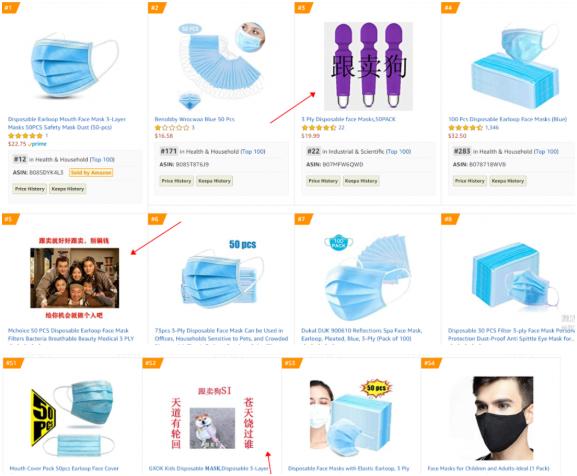Click the Shiba dog image in listing #52
The image size is (577, 476).
[212, 428]
